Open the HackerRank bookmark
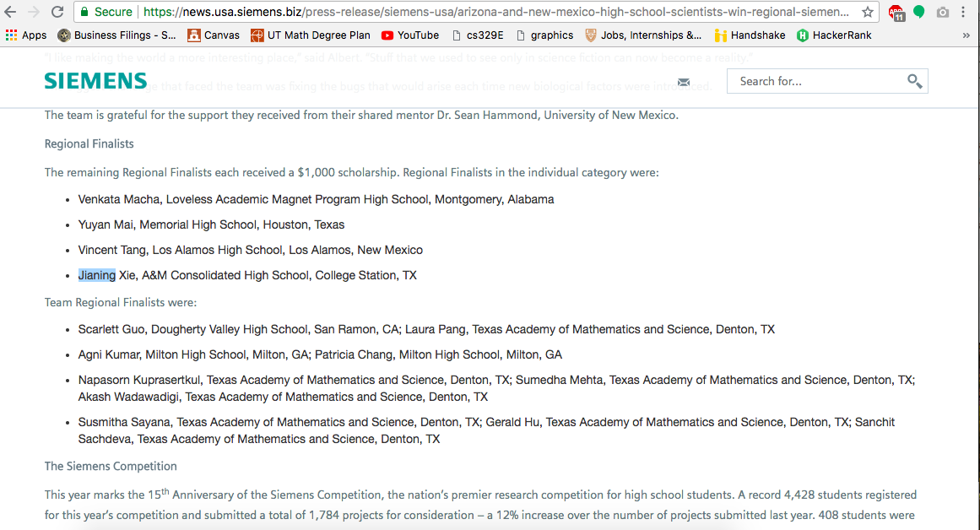Image resolution: width=980 pixels, height=530 pixels. (x=834, y=35)
